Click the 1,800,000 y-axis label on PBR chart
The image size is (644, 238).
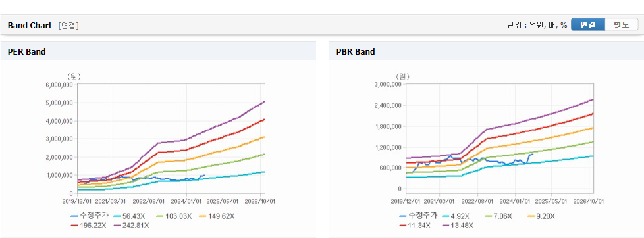388,126
